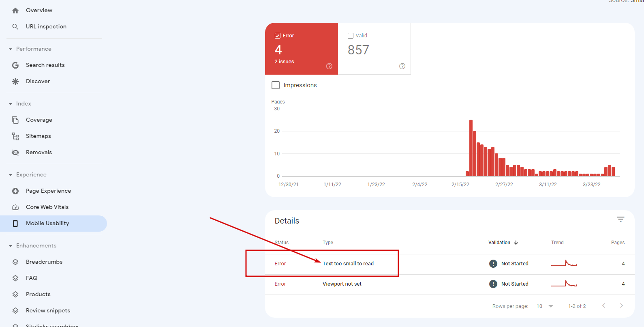Open the rows per page dropdown

(x=545, y=306)
